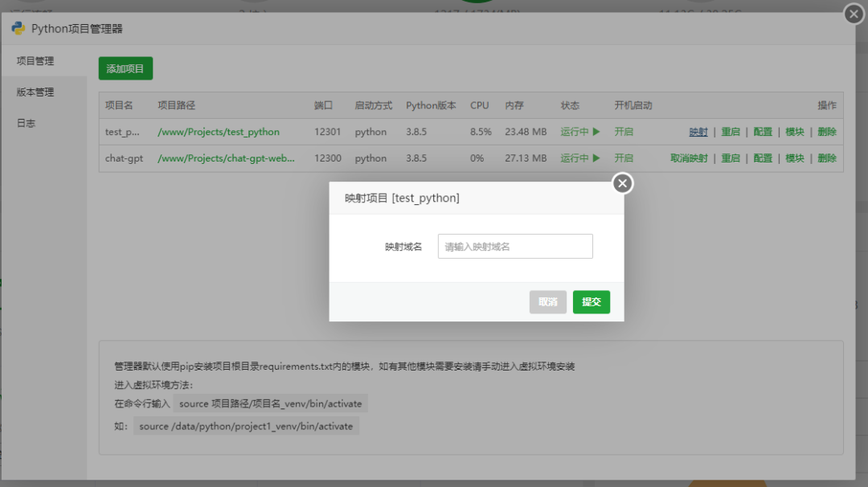Close the Python项目管理器 window X icon

[854, 14]
